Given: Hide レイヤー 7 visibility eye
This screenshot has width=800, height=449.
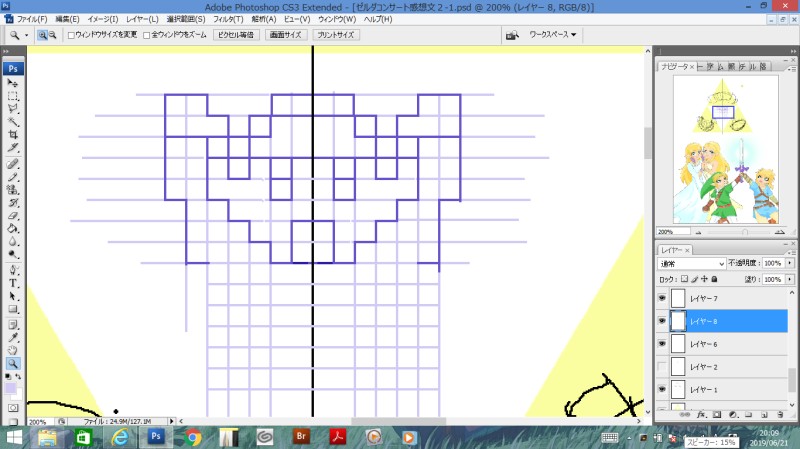Looking at the screenshot, I should (x=662, y=298).
